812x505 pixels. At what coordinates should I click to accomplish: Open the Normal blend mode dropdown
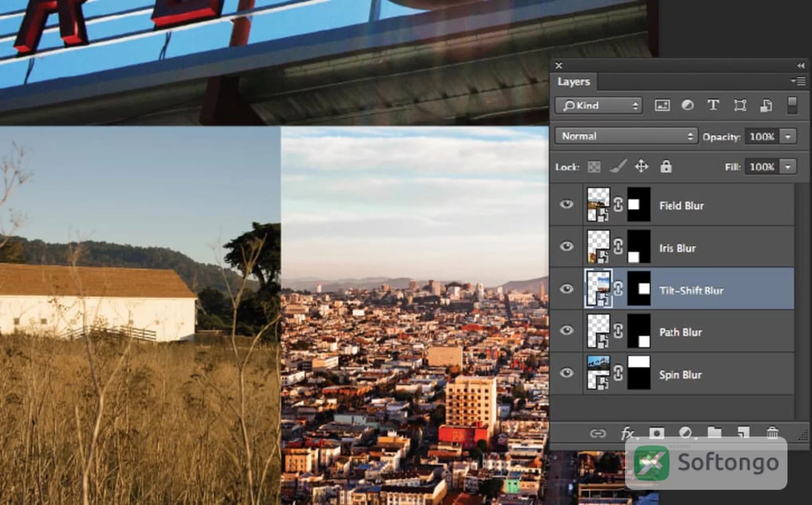(x=626, y=136)
